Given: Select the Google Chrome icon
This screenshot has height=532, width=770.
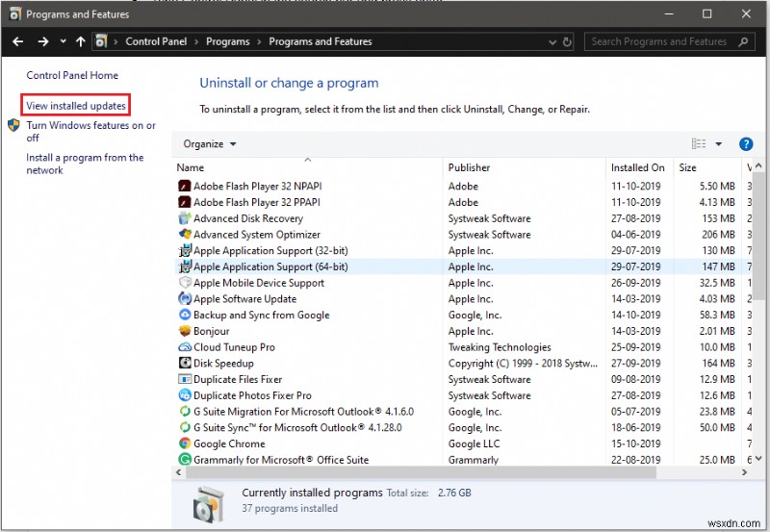Looking at the screenshot, I should click(185, 443).
